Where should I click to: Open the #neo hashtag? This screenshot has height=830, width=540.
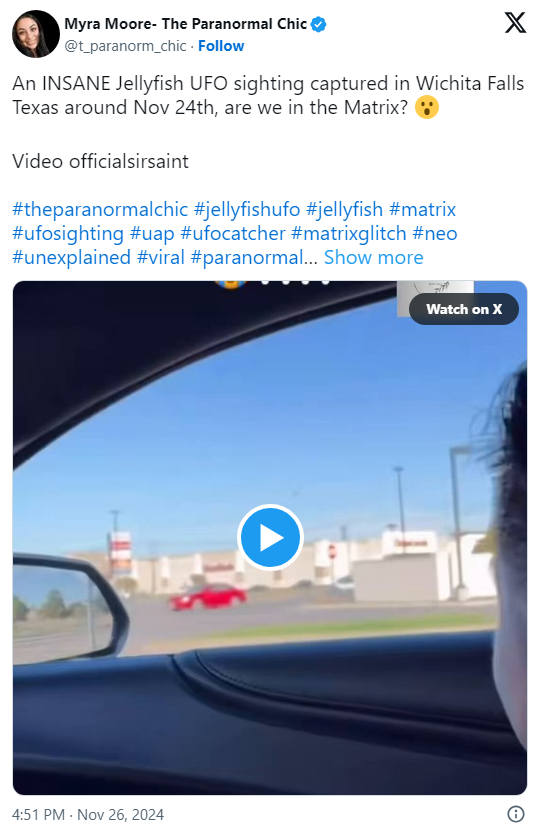tap(435, 233)
